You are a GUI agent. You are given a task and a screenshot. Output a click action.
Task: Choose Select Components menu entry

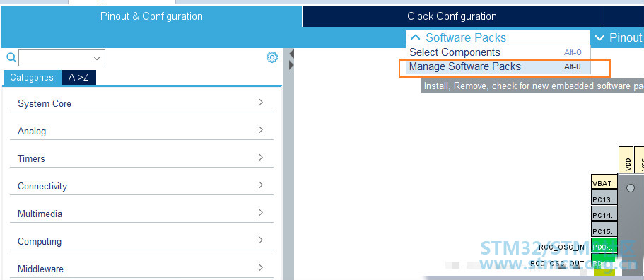coord(498,52)
